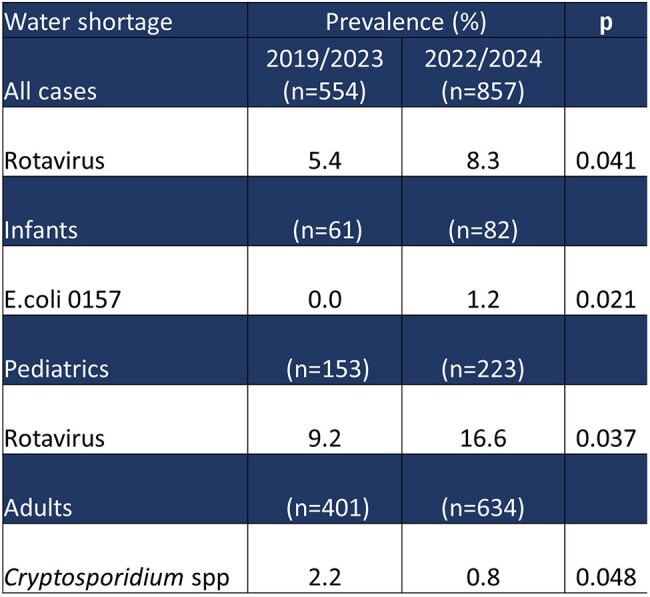650x597 pixels.
Task: Click the Infants row label
Action: [125, 211]
